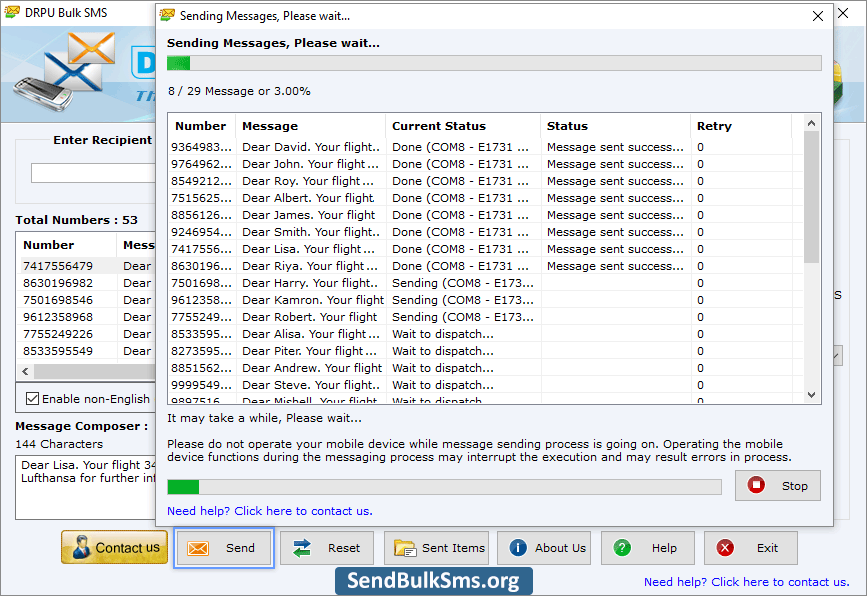Click the down arrow of the message list scrollbar
Screen dimensions: 867x596
coord(811,395)
